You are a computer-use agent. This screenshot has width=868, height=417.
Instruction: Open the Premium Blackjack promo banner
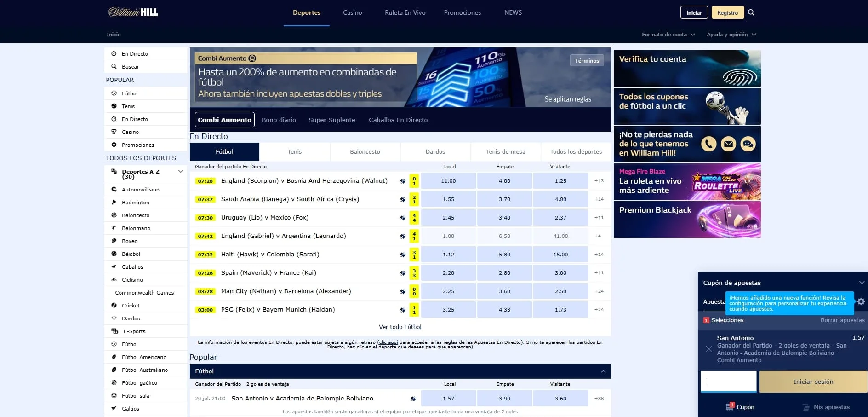click(x=687, y=220)
